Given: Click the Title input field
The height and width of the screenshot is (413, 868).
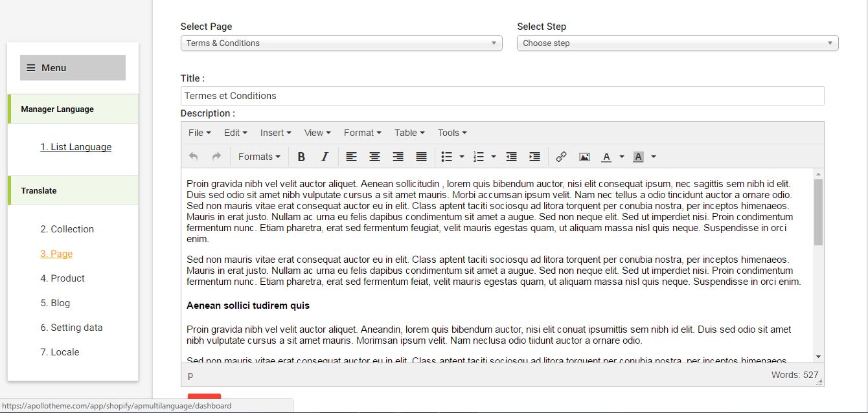Looking at the screenshot, I should click(502, 96).
